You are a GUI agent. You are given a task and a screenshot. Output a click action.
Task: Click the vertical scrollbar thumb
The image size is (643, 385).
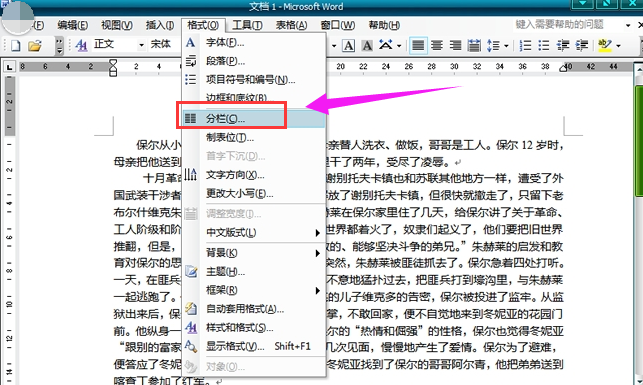pos(638,141)
